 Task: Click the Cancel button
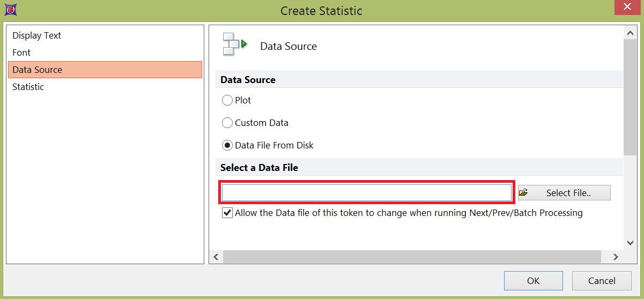pos(602,281)
